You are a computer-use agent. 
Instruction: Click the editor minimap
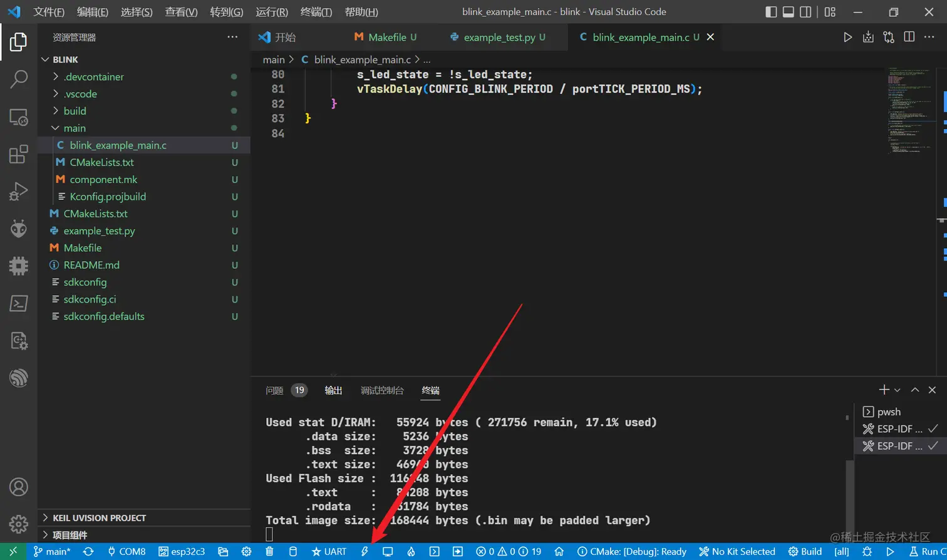point(911,113)
